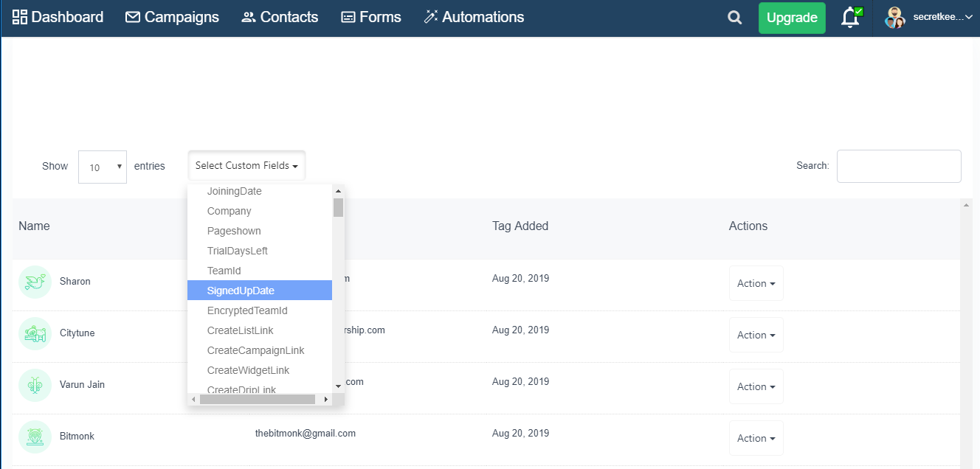Go to the Contacts page
This screenshot has height=469, width=980.
point(280,17)
